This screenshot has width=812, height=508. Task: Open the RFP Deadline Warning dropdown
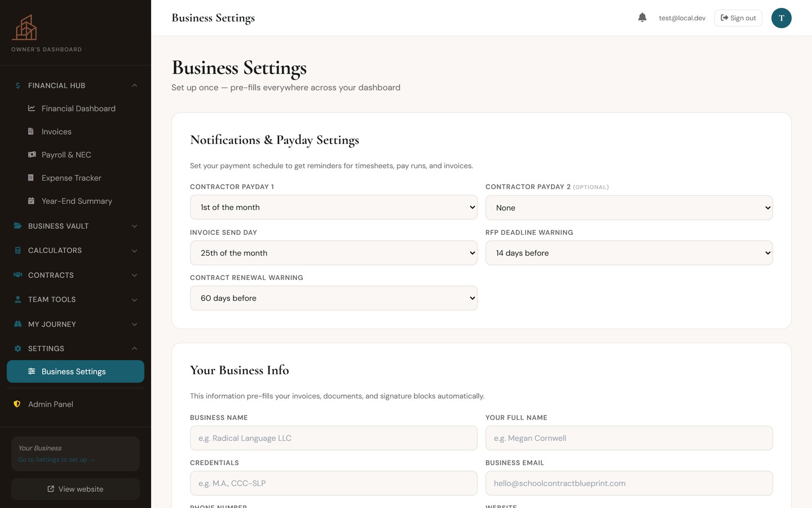coord(629,253)
